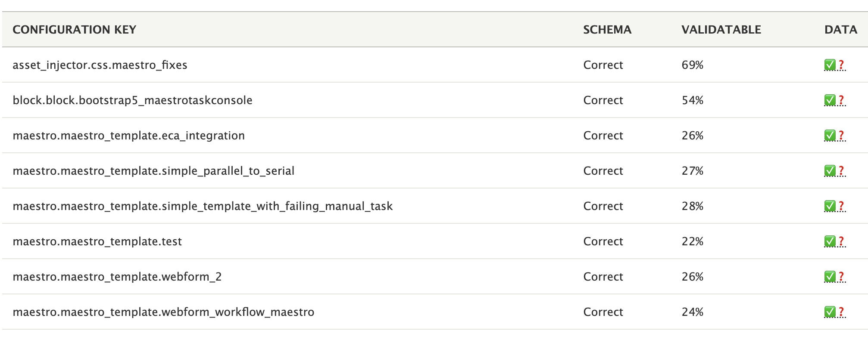Click the data status icon for webform_workflow_maestro

[835, 312]
